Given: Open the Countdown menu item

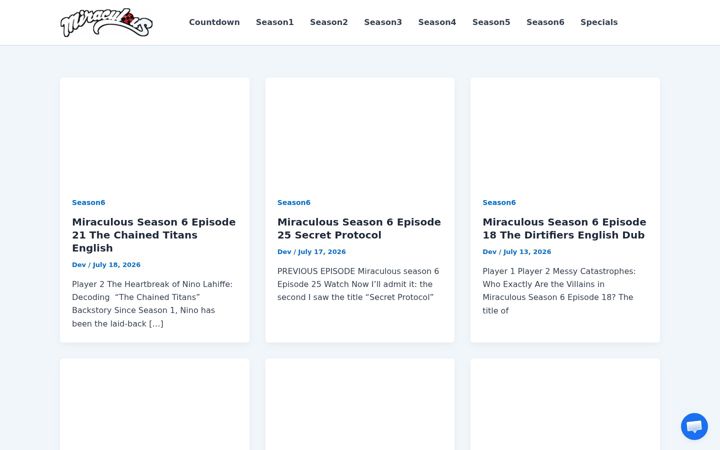Looking at the screenshot, I should pos(214,22).
